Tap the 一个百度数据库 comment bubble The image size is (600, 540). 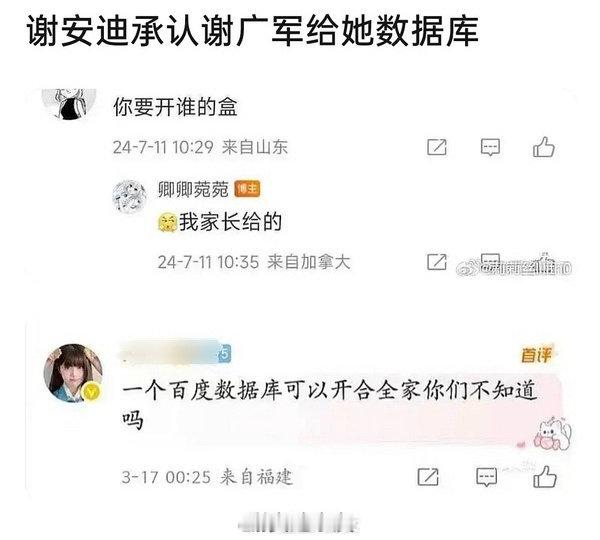point(342,408)
